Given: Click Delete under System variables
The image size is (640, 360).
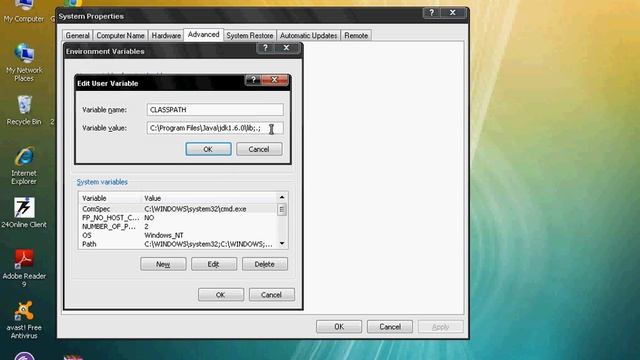Looking at the screenshot, I should (x=264, y=264).
